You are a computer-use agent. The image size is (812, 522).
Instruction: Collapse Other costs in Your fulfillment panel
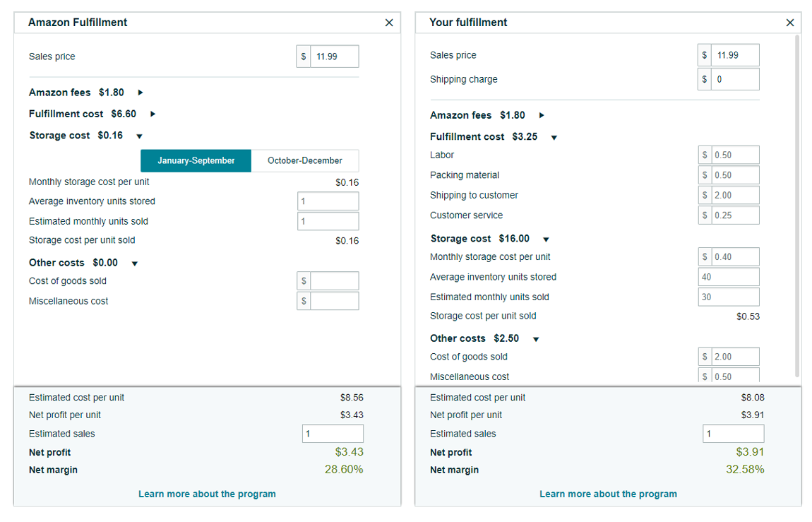click(535, 338)
